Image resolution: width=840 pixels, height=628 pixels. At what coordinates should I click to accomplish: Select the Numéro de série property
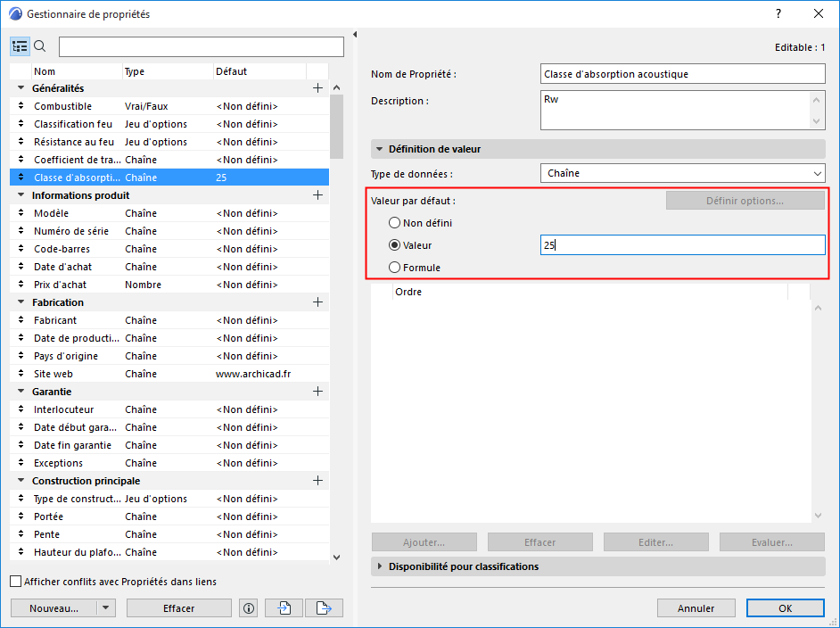click(169, 231)
